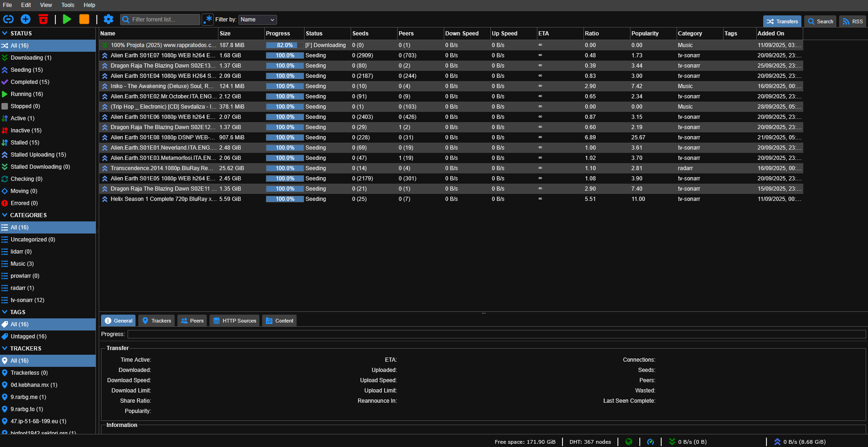Image resolution: width=868 pixels, height=447 pixels.
Task: Open the File menu
Action: click(7, 5)
